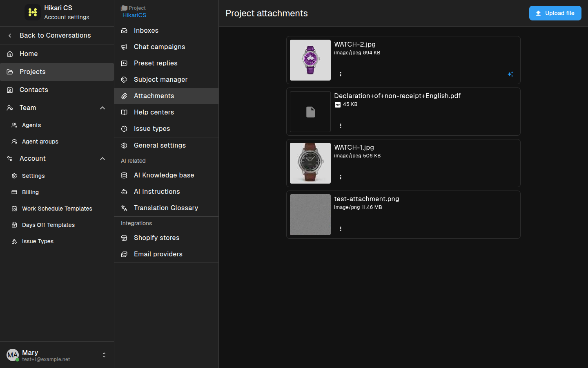Go to Subject manager

(166, 80)
